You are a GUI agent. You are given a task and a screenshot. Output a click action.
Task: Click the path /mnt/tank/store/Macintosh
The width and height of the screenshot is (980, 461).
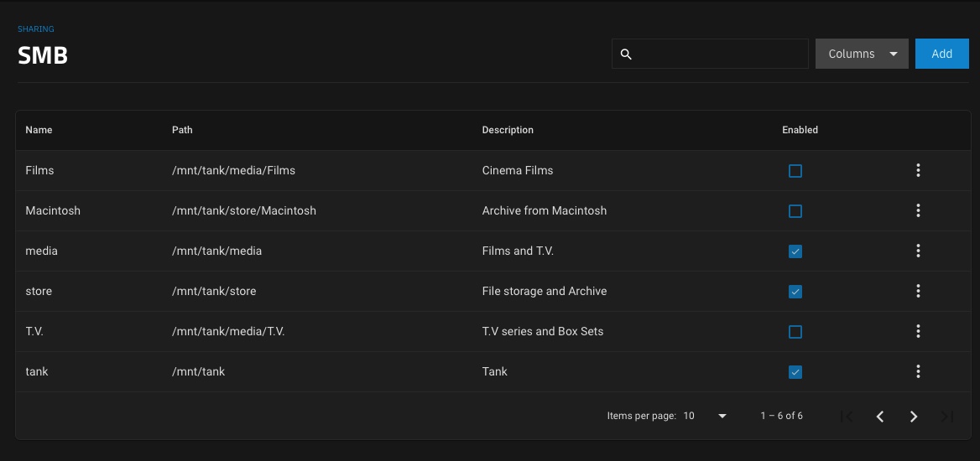(x=244, y=210)
